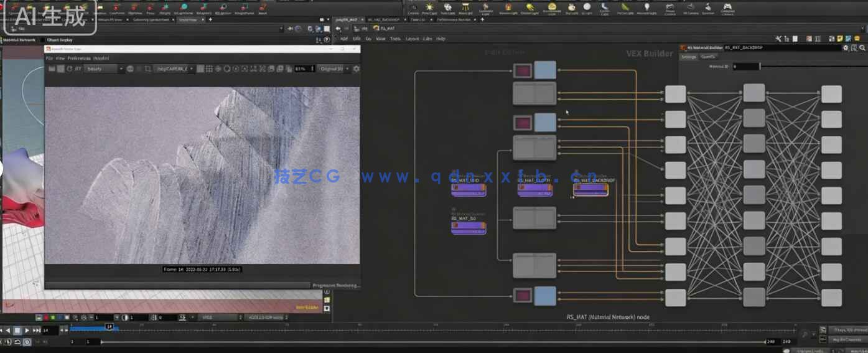Open the Original Size dropdown
868x353 pixels.
pyautogui.click(x=335, y=69)
